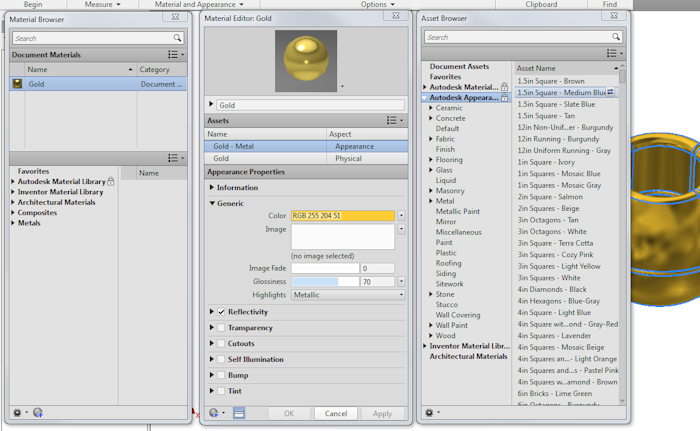Viewport: 700px width, 431px height.
Task: Select the Gold Physical asset row
Action: point(306,158)
